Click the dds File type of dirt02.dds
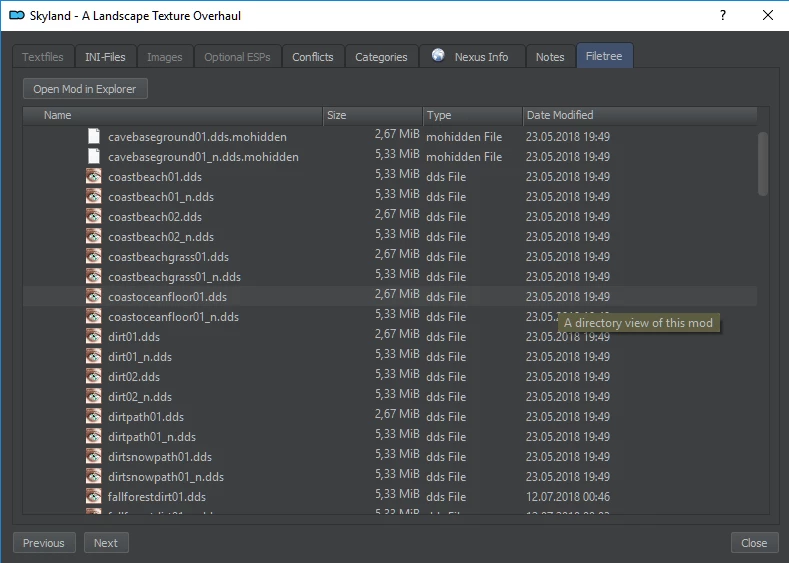 tap(446, 377)
